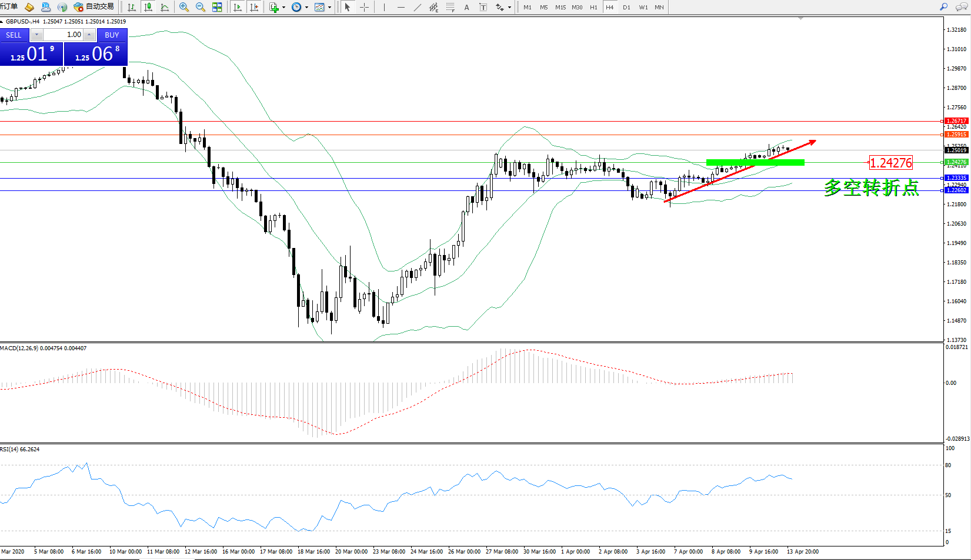971x560 pixels.
Task: Open the tile windows grid icon
Action: (x=217, y=7)
